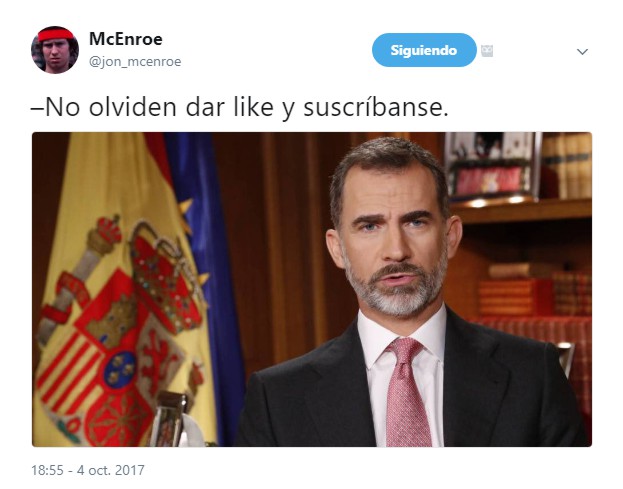This screenshot has width=623, height=489.
Task: Click the red headband in the profile avatar
Action: 56,35
